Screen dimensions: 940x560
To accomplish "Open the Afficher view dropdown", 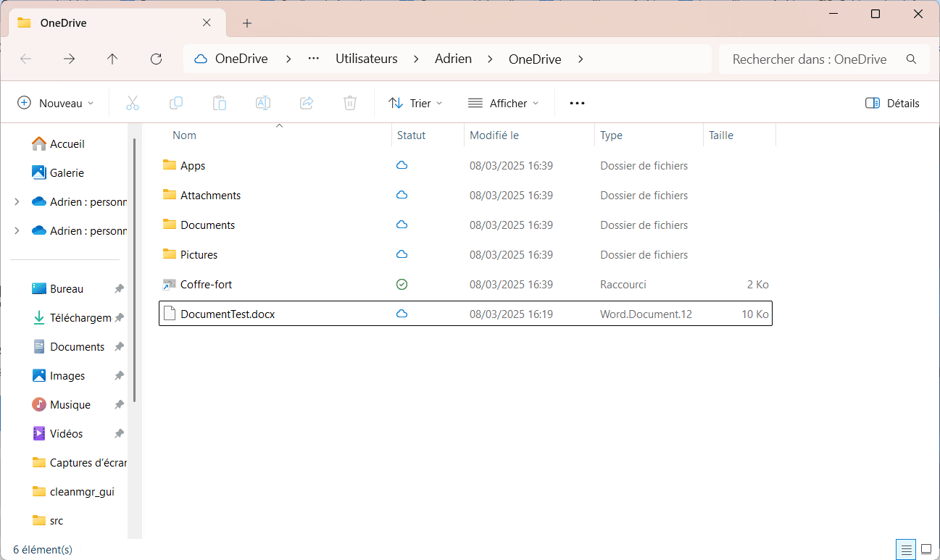I will 503,103.
